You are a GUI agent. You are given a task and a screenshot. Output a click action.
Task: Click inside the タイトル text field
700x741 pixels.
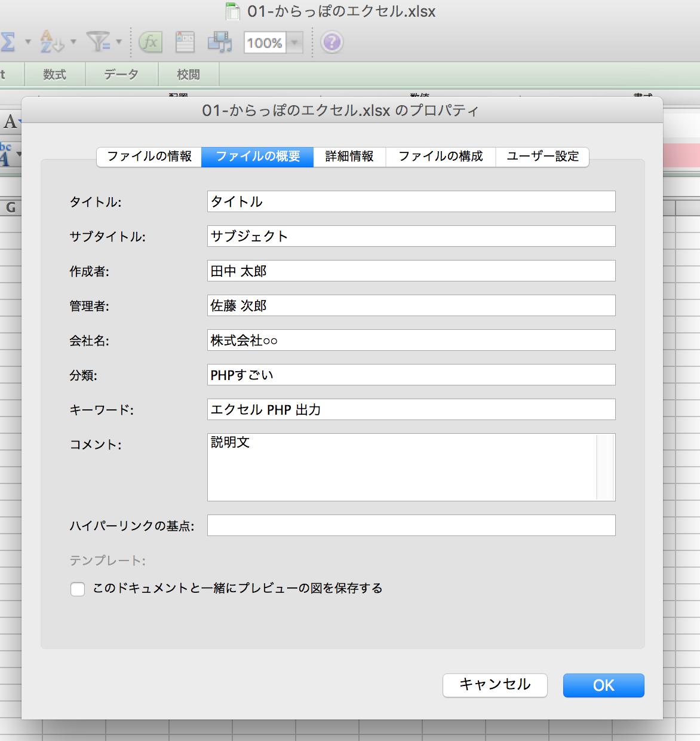click(x=411, y=201)
